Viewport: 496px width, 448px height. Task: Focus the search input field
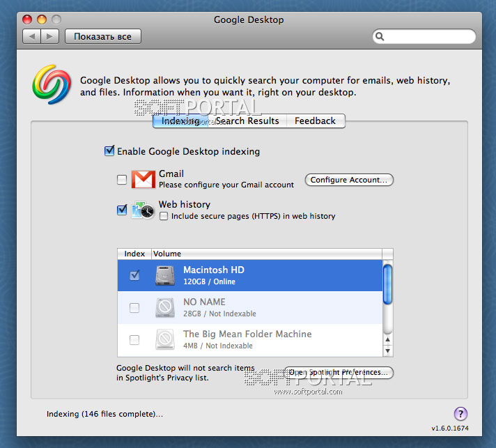coord(424,37)
